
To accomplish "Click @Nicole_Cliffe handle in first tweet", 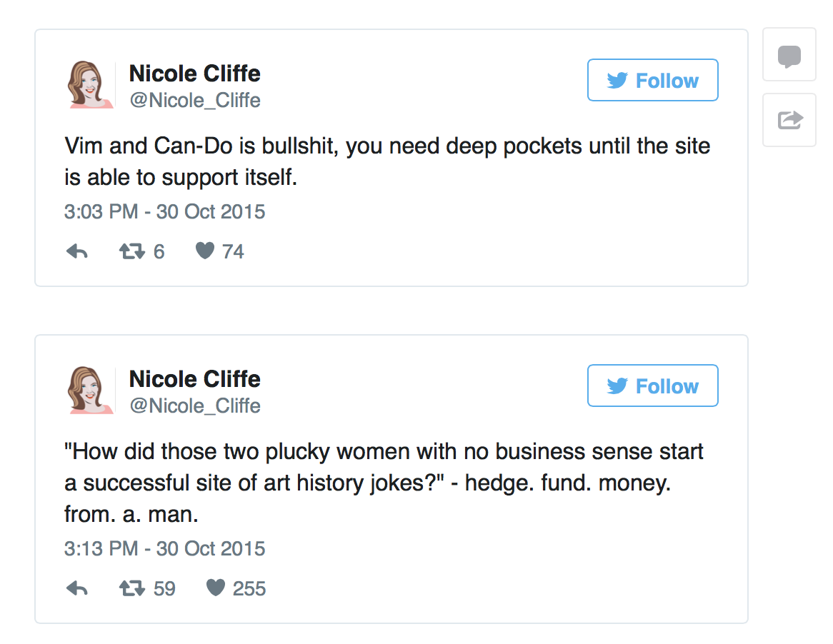I will (x=194, y=100).
